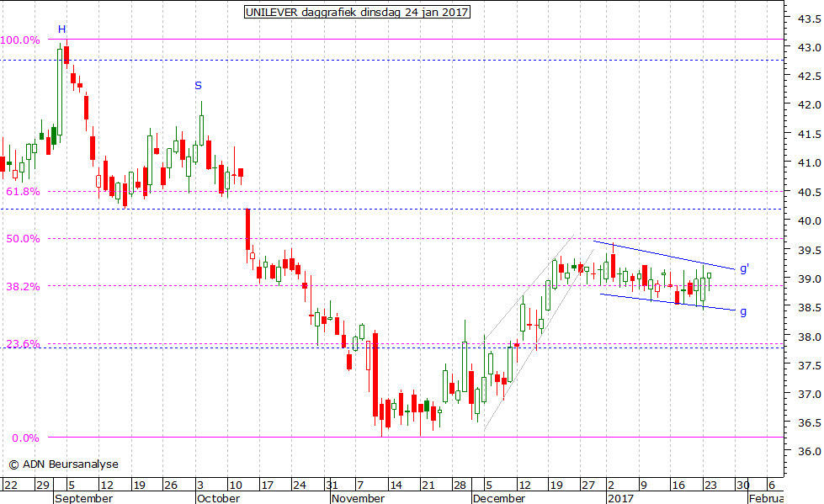
Task: Click date label 9 on time axis
Action: (x=643, y=485)
